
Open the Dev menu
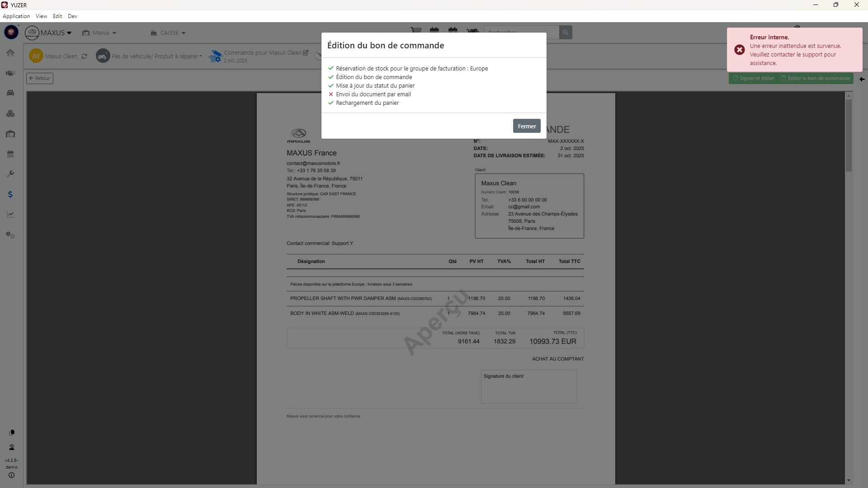tap(72, 16)
